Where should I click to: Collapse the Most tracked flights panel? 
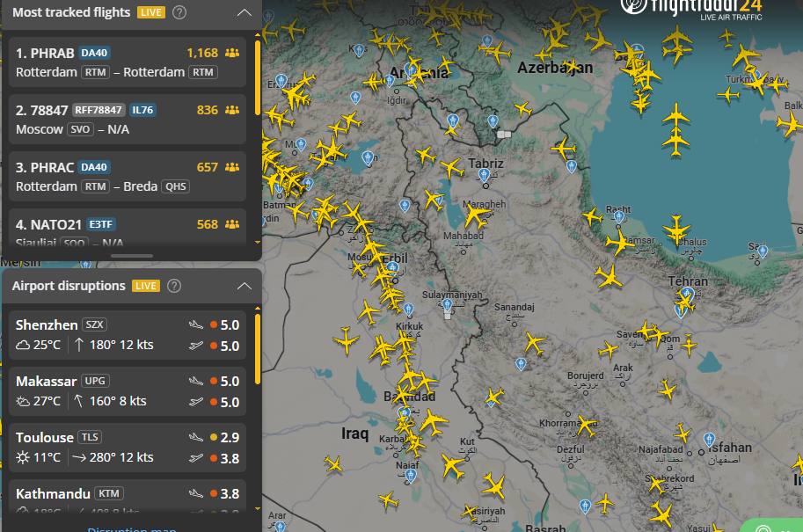tap(245, 12)
